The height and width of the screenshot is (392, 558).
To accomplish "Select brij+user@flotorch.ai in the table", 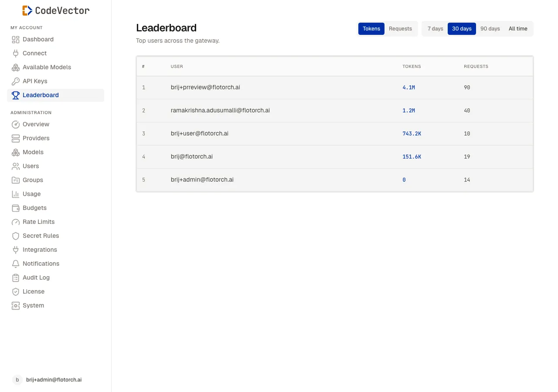I will 200,134.
